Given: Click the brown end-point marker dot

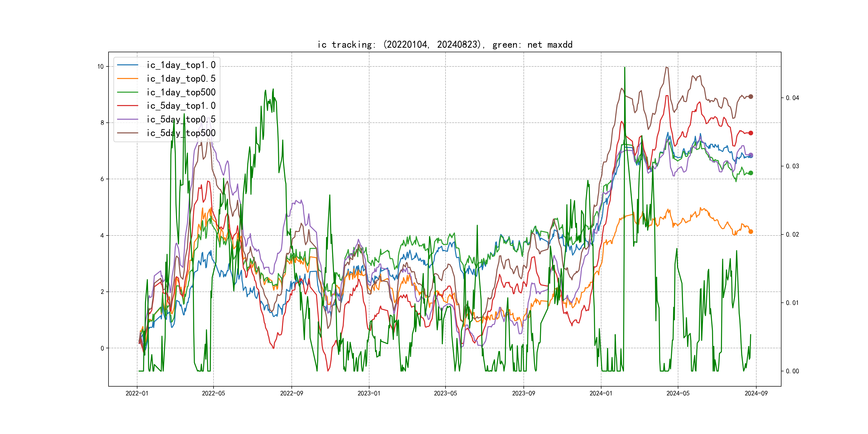Looking at the screenshot, I should pos(750,97).
